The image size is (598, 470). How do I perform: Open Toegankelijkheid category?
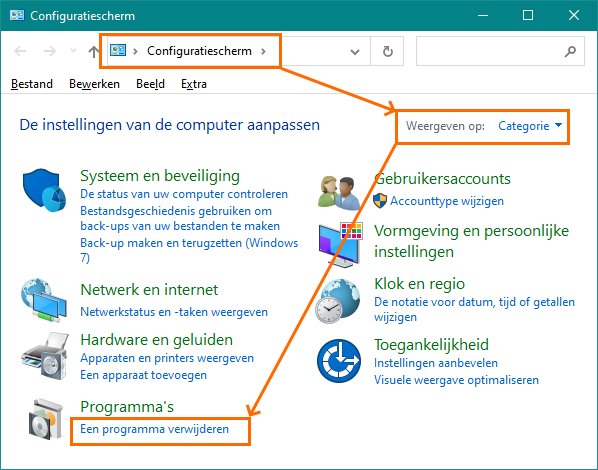[431, 345]
